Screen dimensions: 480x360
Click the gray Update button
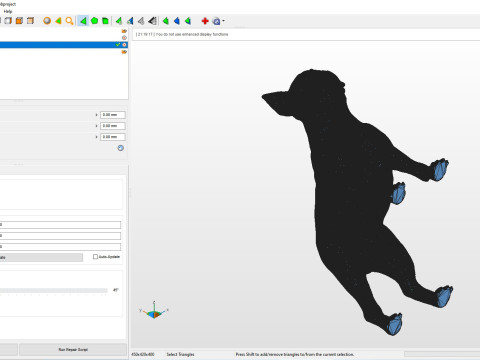click(x=41, y=257)
